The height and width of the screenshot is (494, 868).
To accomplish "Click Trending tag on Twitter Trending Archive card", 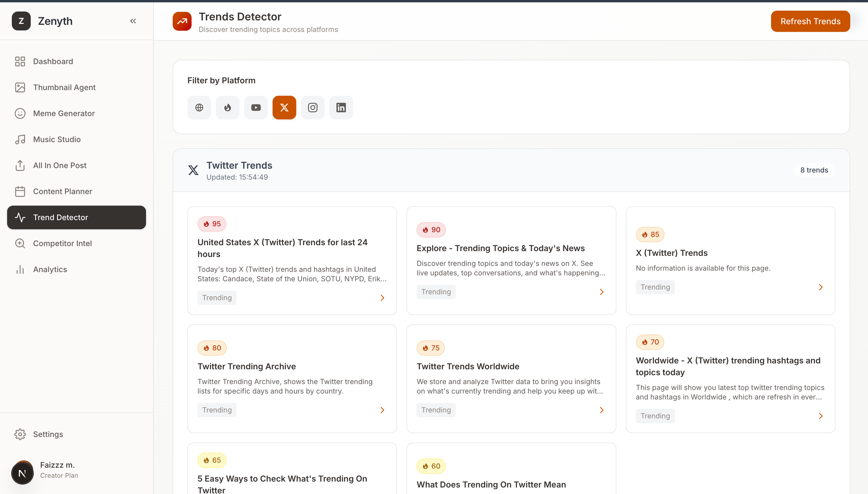I will click(217, 410).
